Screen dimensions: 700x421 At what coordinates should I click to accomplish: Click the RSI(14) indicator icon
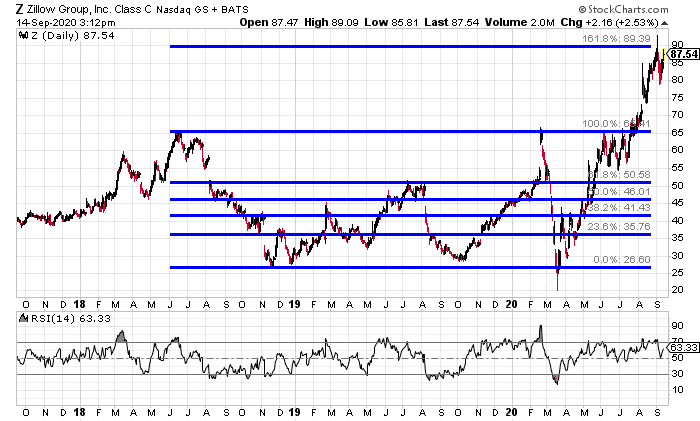click(x=23, y=318)
